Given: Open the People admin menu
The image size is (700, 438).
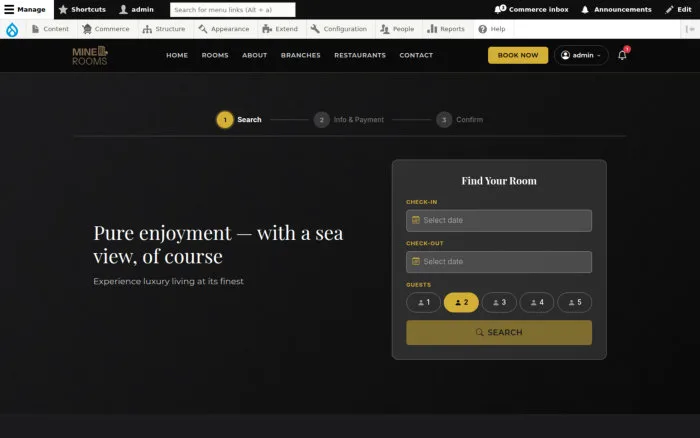Looking at the screenshot, I should (x=397, y=29).
